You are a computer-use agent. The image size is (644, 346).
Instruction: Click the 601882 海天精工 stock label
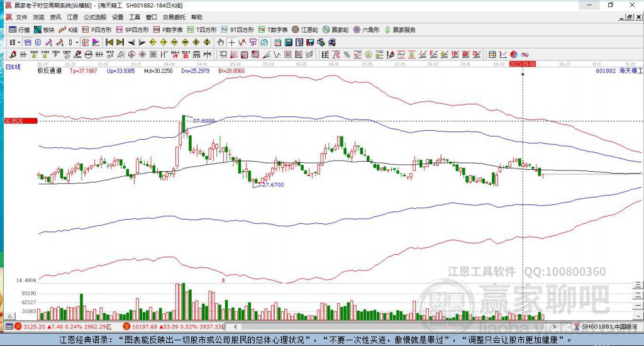click(x=619, y=70)
